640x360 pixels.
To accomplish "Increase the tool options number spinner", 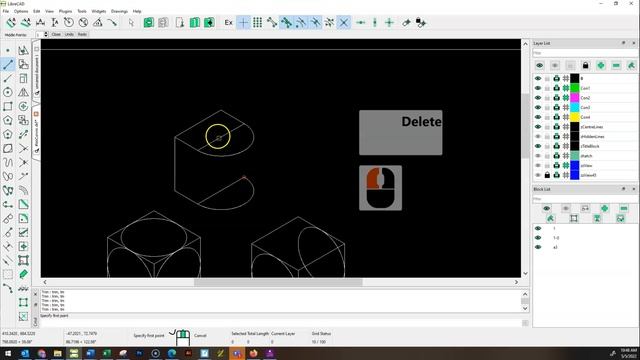I will 46,33.
